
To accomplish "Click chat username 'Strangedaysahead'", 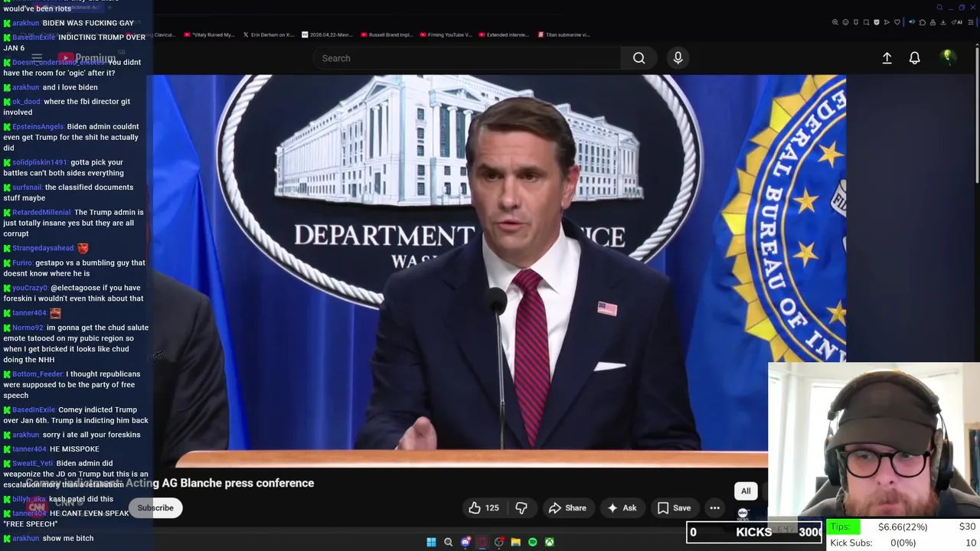I will click(x=43, y=248).
